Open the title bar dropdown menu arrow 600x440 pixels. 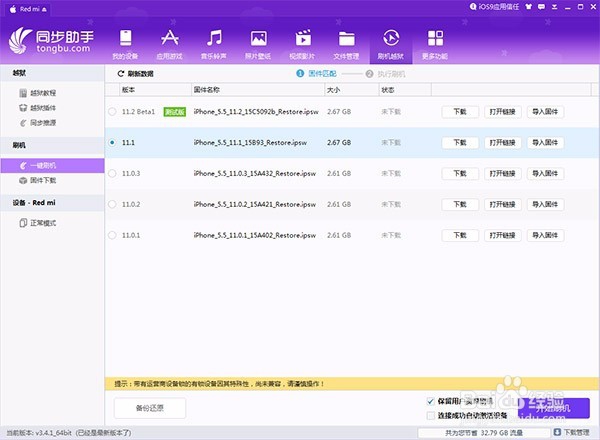[554, 7]
